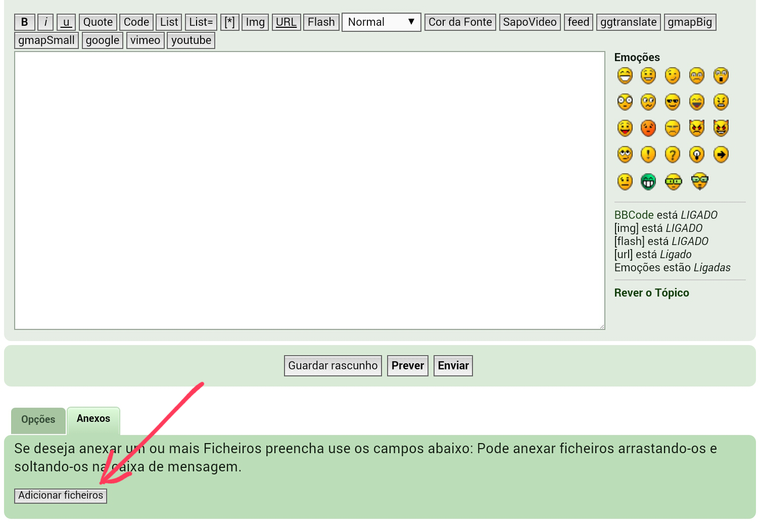Viewport: 760px width, 532px height.
Task: Insert the mad gritting-teeth emoticon
Action: 721,102
